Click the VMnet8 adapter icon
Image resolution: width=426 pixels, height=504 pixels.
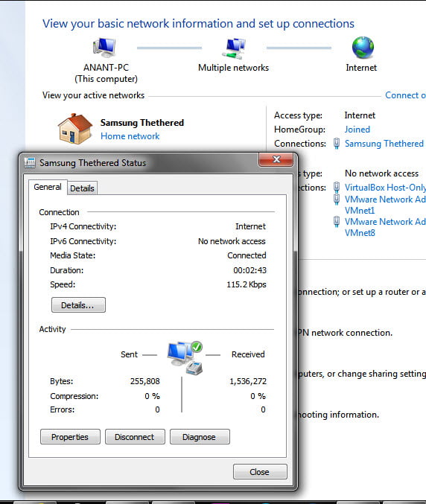(337, 221)
